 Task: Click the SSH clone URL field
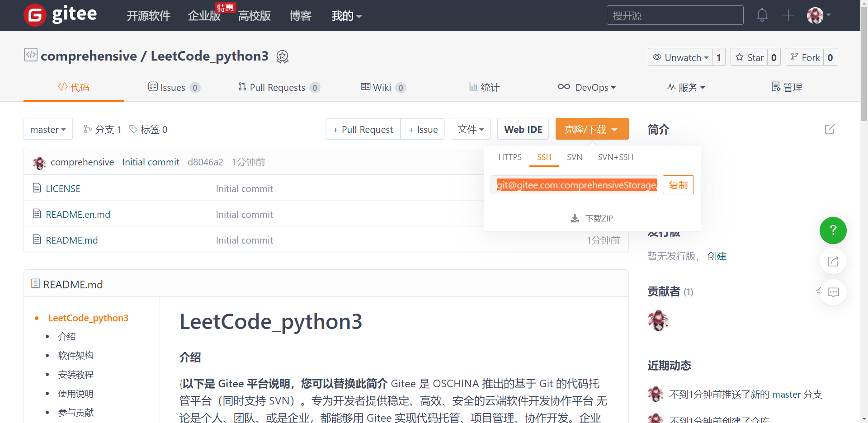click(574, 185)
